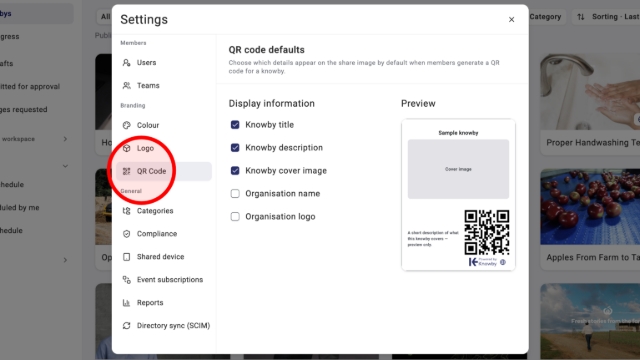Click 'duled by me' in left sidebar

(x=20, y=207)
